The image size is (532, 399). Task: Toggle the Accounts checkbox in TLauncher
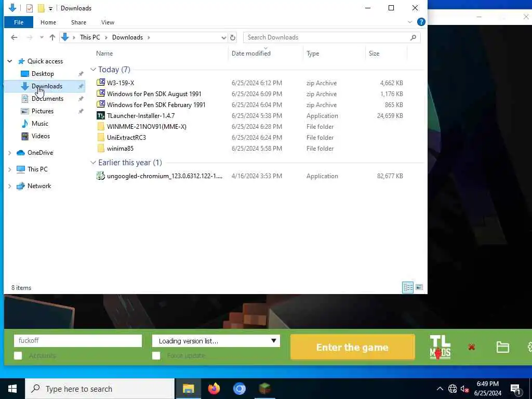[x=18, y=355]
